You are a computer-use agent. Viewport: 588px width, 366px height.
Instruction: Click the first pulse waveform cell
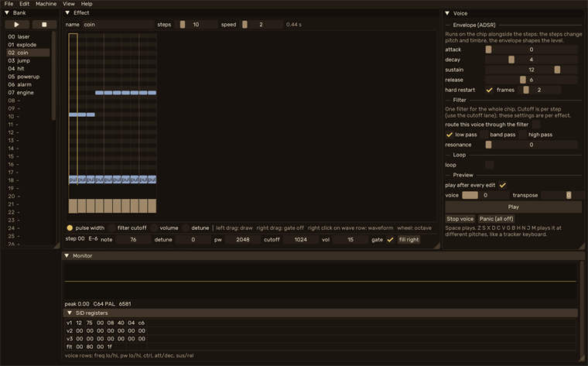[73, 180]
